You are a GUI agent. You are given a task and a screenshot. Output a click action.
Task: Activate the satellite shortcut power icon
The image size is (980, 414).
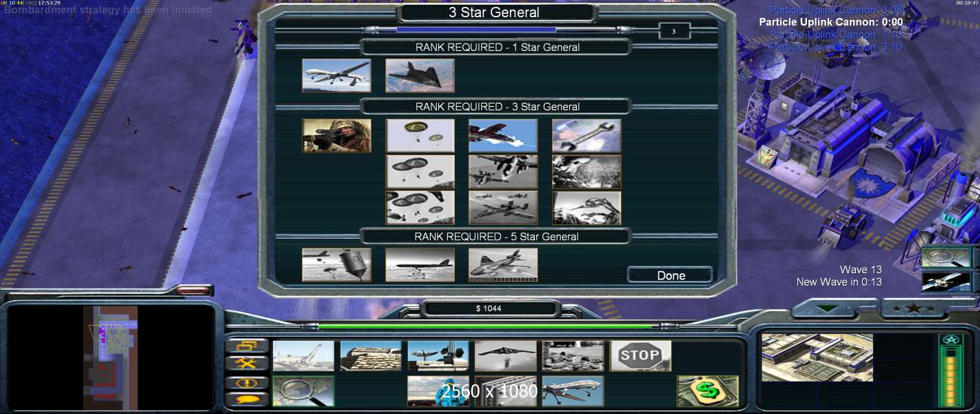pos(946,282)
